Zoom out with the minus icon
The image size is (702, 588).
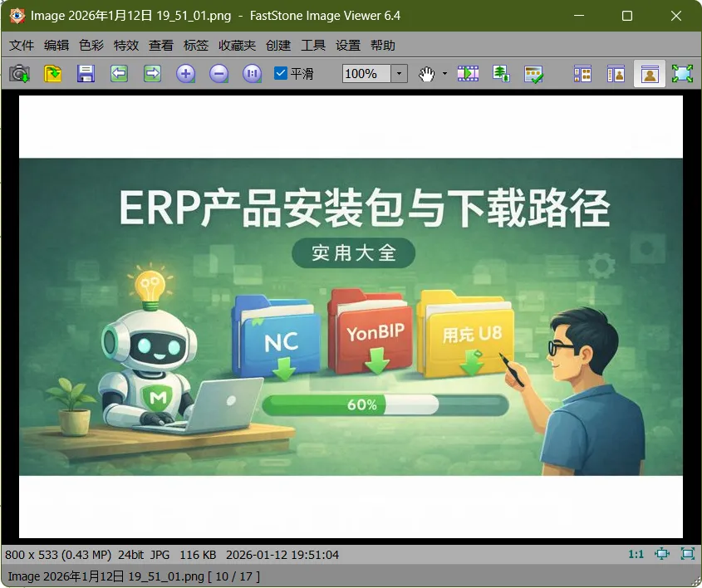click(218, 74)
